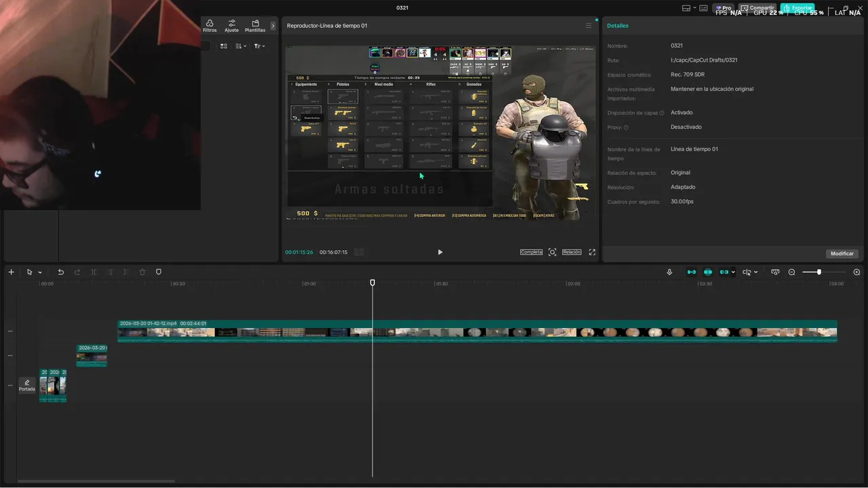This screenshot has height=488, width=868.
Task: Click the Pro upgrade button
Action: (723, 8)
